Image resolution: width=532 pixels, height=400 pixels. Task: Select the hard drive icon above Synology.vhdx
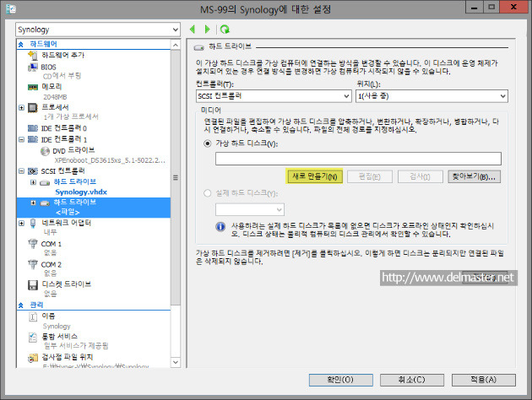pyautogui.click(x=45, y=183)
